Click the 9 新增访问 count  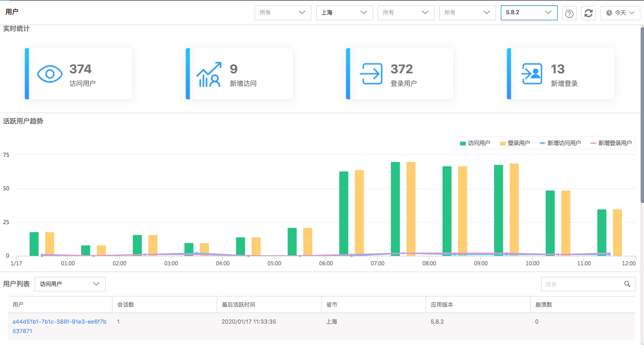click(234, 69)
